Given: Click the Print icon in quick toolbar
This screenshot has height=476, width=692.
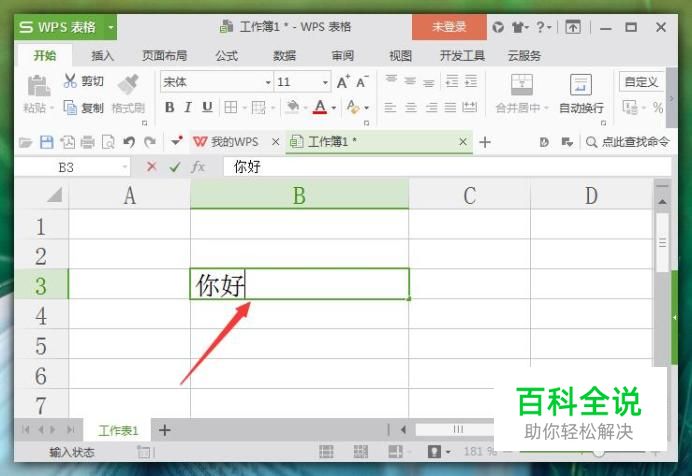Looking at the screenshot, I should coord(87,142).
